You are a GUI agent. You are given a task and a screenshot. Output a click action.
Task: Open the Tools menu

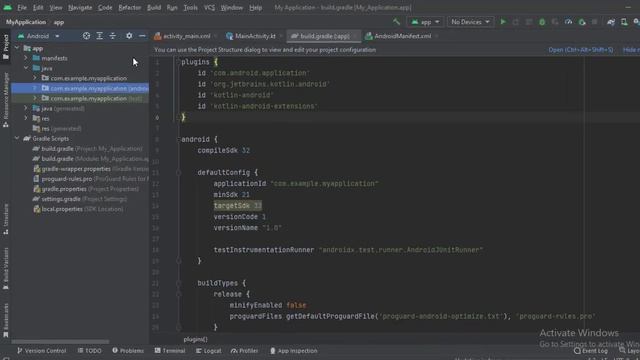click(190, 7)
